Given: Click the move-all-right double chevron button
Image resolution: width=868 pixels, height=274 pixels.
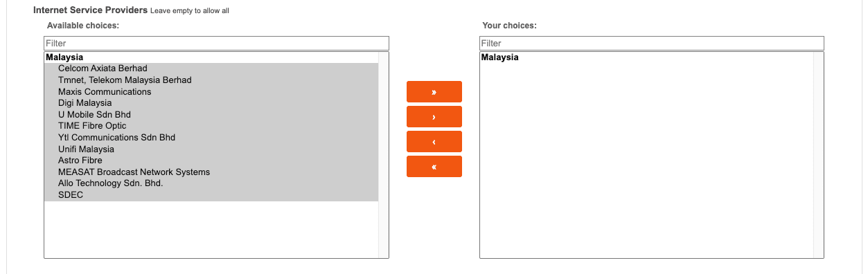Looking at the screenshot, I should pyautogui.click(x=434, y=92).
